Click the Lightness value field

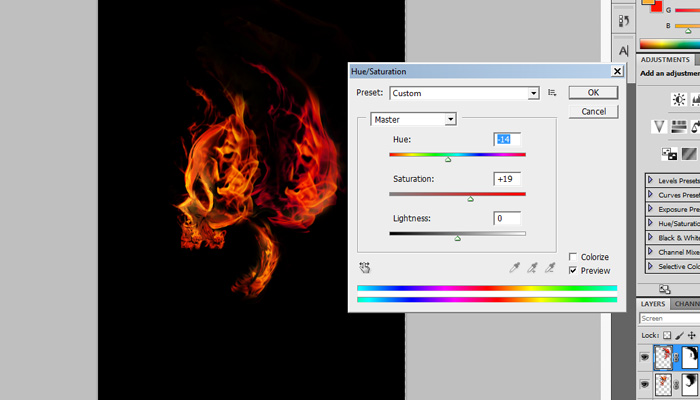pos(507,218)
